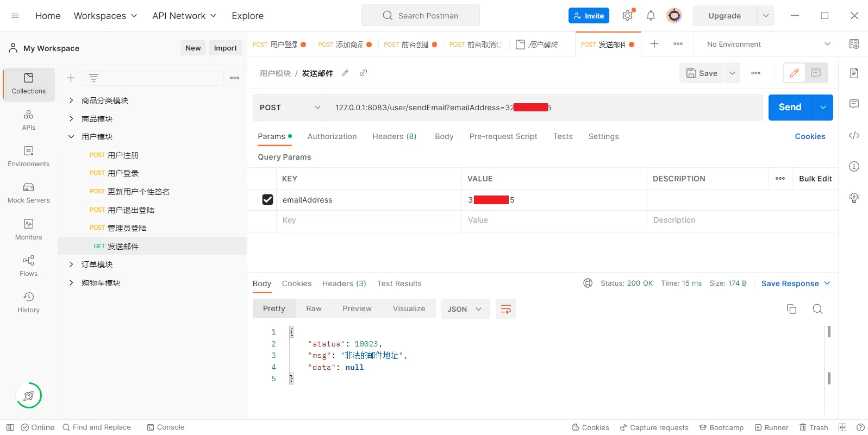Expand the 订单模块 collection folder
The height and width of the screenshot is (435, 868).
(71, 264)
